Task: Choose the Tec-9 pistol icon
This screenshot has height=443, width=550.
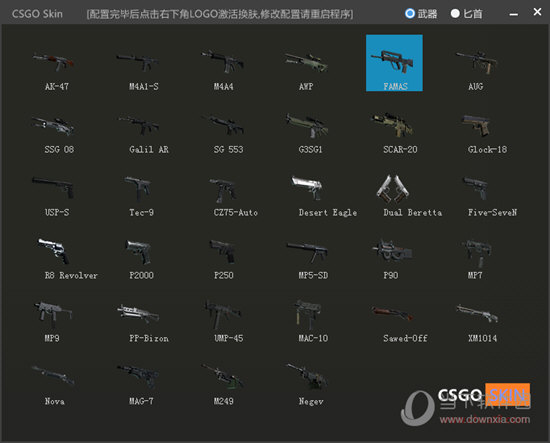Action: click(x=138, y=189)
